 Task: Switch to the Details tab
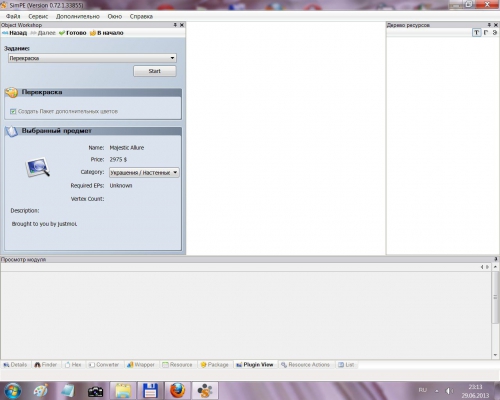(x=15, y=365)
